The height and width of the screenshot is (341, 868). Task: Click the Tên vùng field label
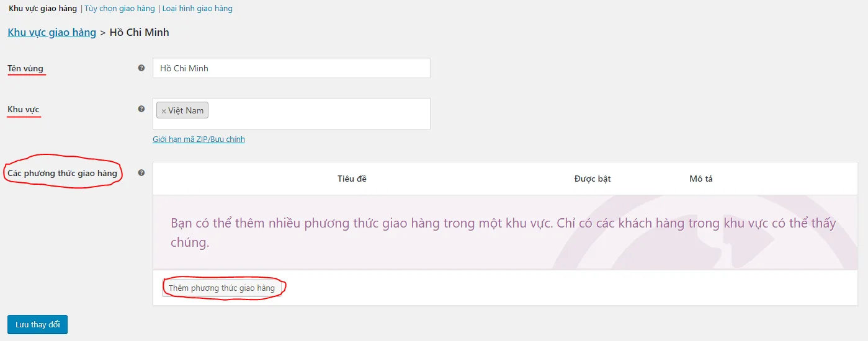coord(25,68)
